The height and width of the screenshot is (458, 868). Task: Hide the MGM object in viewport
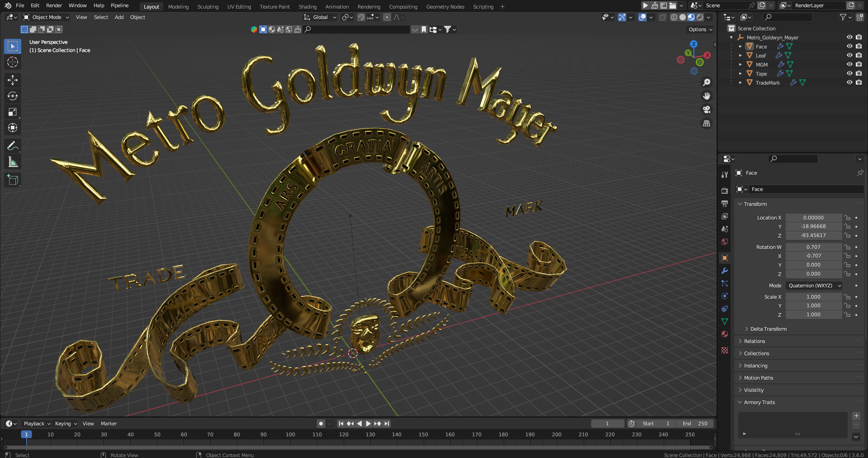pos(849,64)
